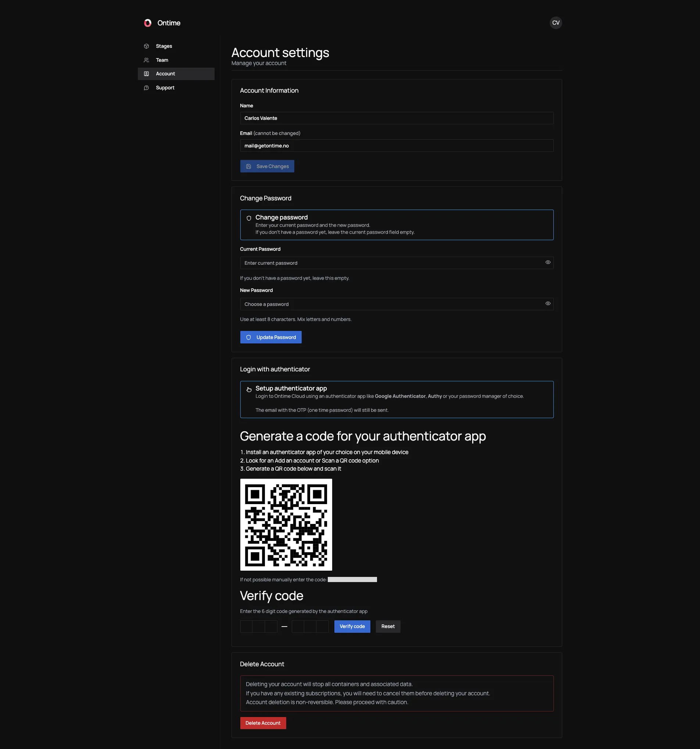
Task: Click the shield icon next to Change password
Action: [248, 218]
